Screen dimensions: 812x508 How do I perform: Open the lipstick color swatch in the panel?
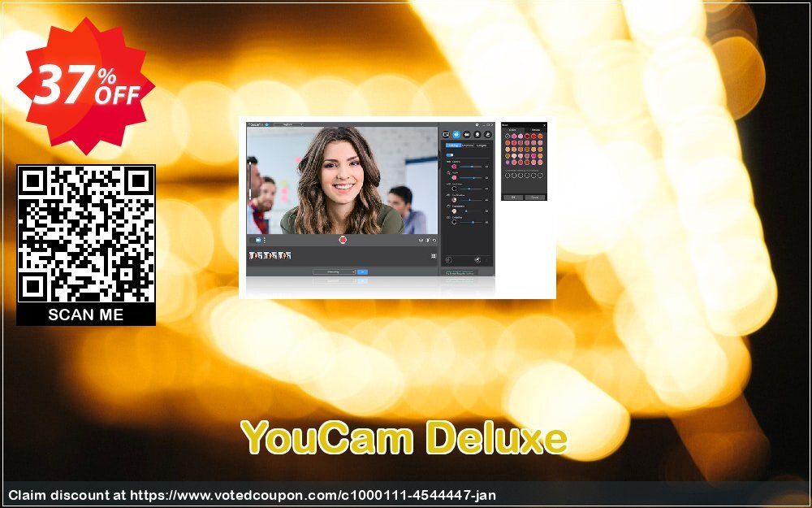[x=454, y=167]
